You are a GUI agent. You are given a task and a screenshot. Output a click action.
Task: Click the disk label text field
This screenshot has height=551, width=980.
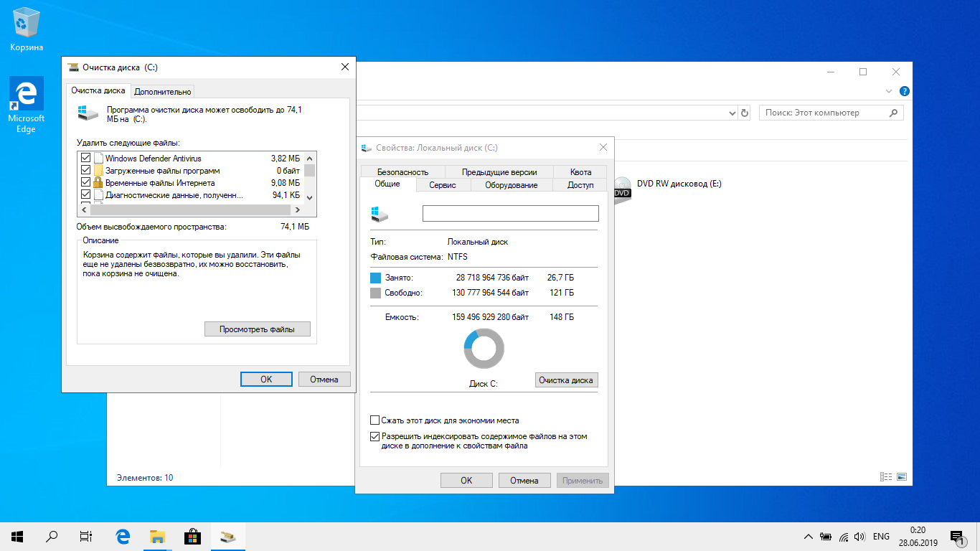(x=510, y=214)
